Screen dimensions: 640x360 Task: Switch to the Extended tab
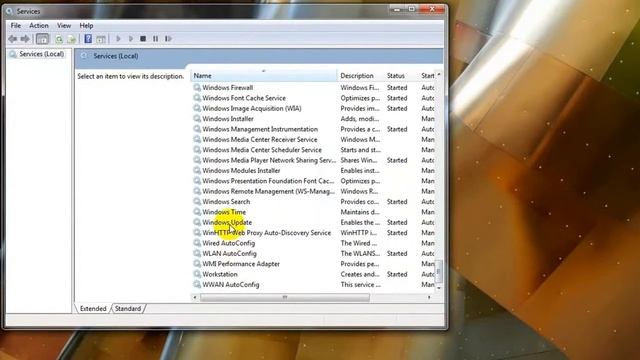93,309
